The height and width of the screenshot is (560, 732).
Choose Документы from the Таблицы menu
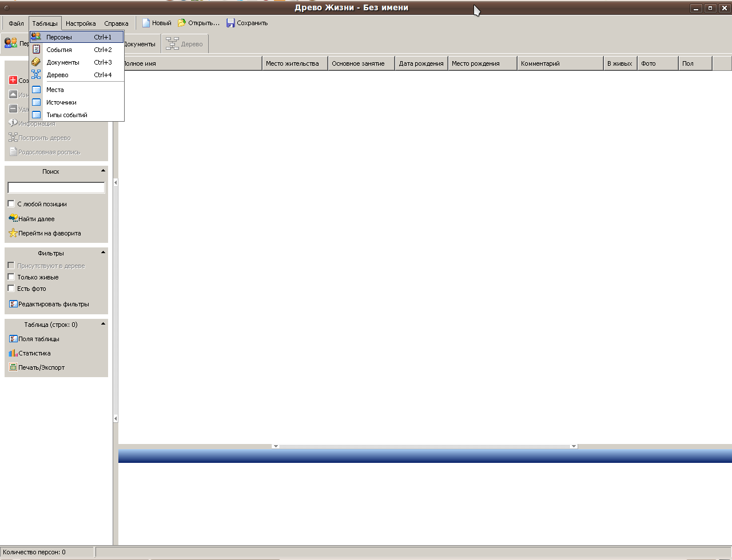[77, 62]
